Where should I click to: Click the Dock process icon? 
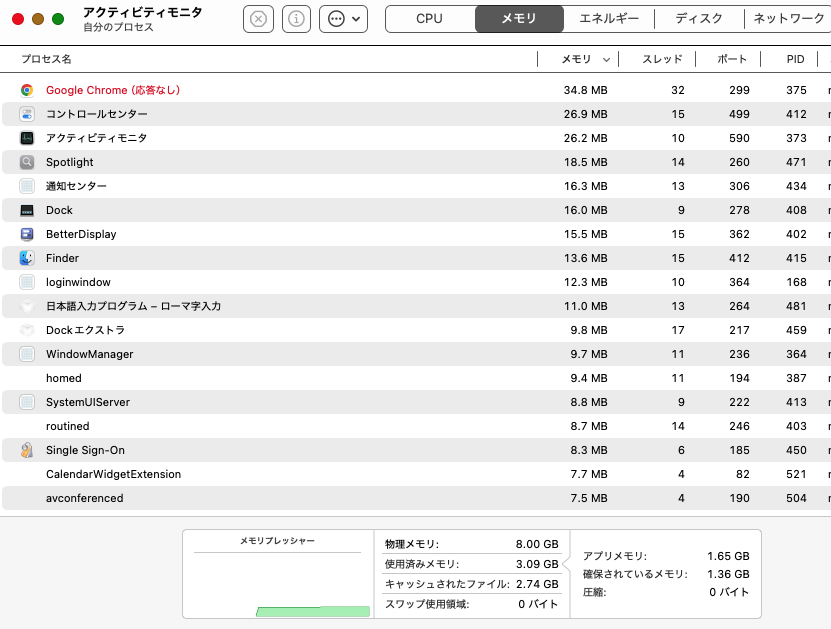click(27, 210)
